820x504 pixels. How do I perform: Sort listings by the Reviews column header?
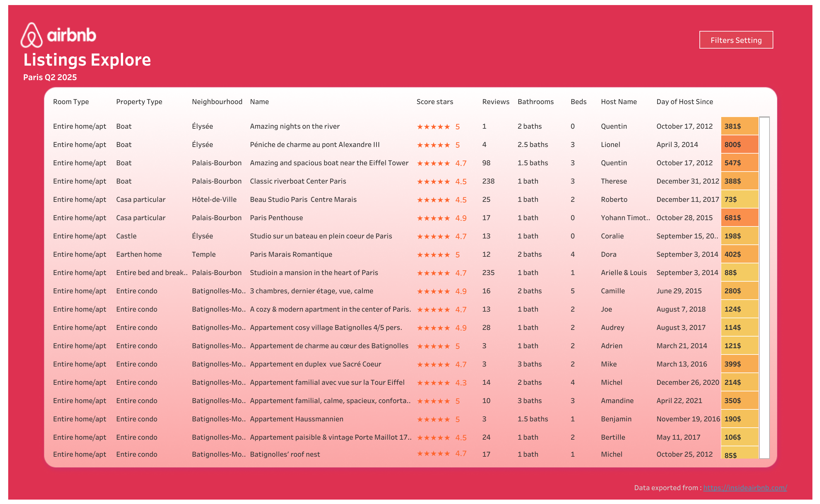tap(496, 102)
